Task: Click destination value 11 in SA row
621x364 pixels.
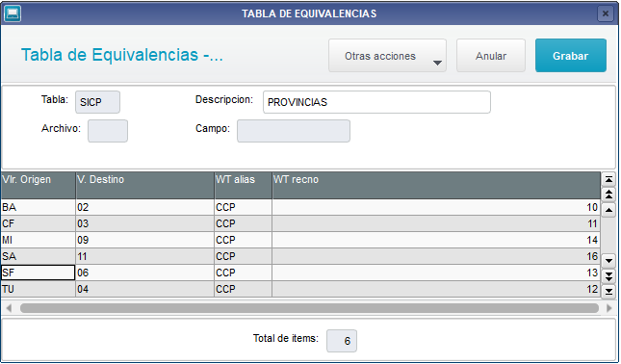Action: click(145, 256)
